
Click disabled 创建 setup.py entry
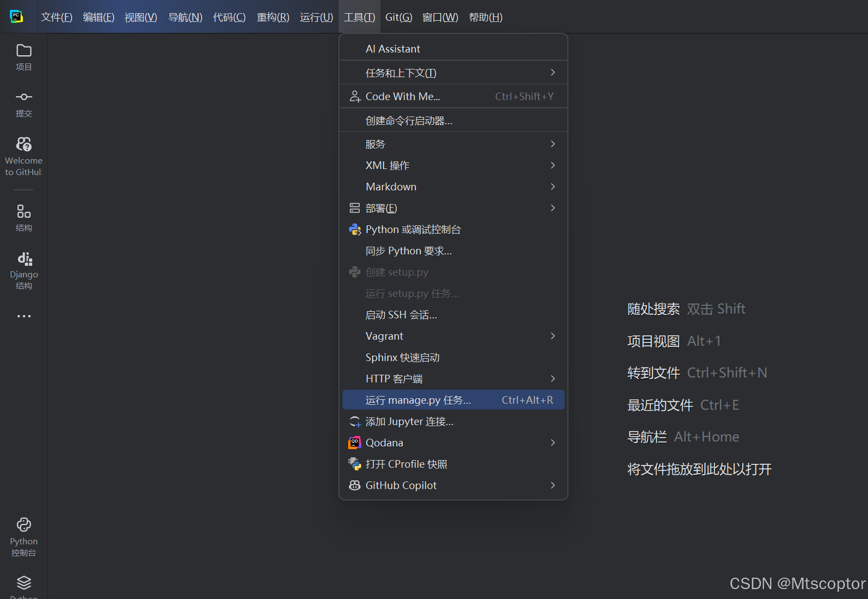453,272
